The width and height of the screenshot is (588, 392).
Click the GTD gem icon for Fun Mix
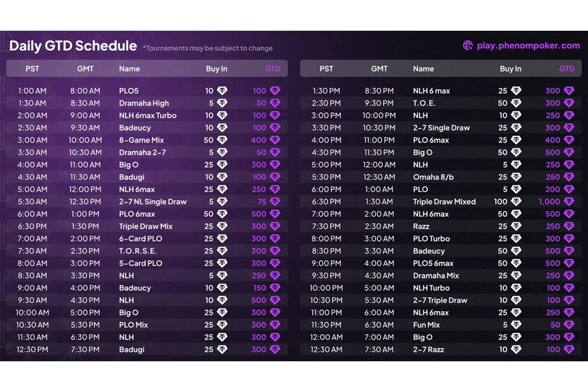coord(568,325)
